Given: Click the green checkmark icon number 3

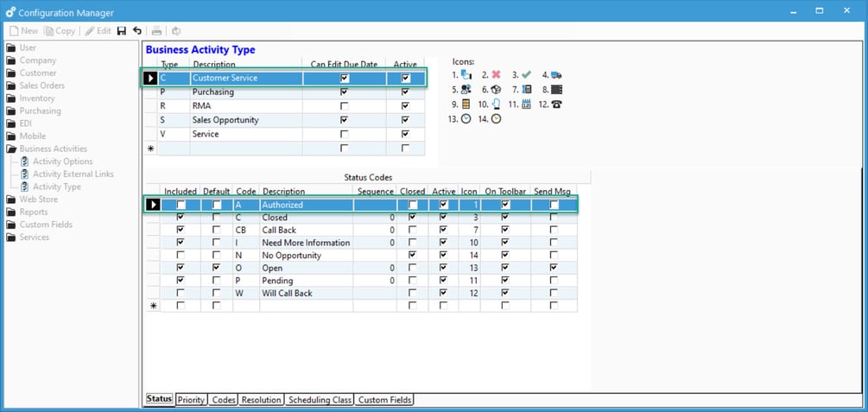Looking at the screenshot, I should [526, 75].
